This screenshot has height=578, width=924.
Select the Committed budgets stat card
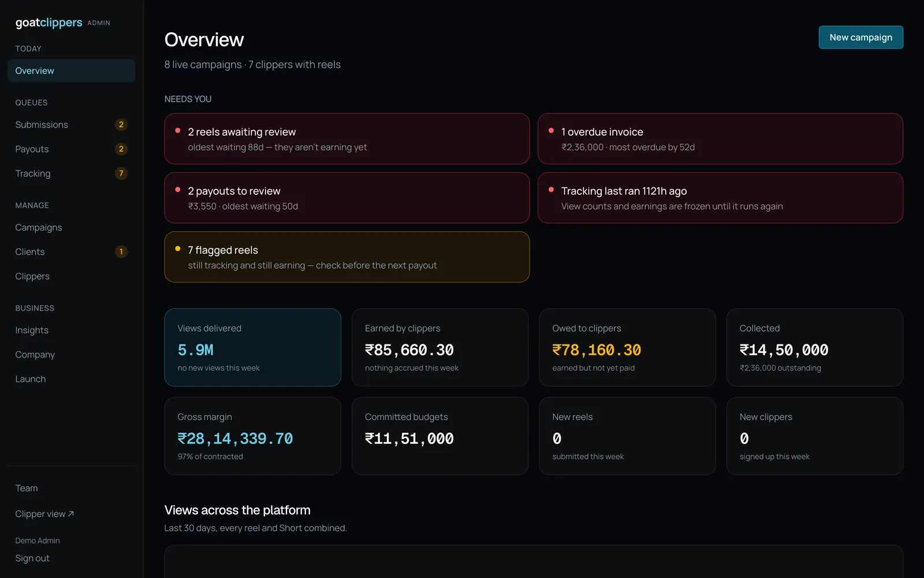(440, 436)
